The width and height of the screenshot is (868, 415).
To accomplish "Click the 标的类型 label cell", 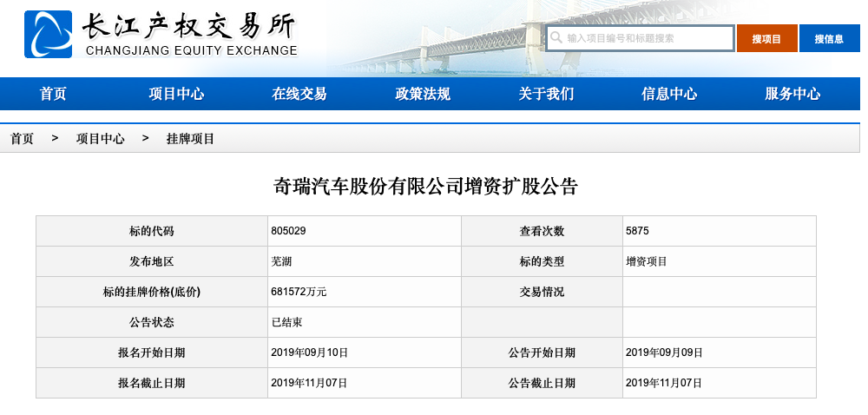I will tap(542, 261).
